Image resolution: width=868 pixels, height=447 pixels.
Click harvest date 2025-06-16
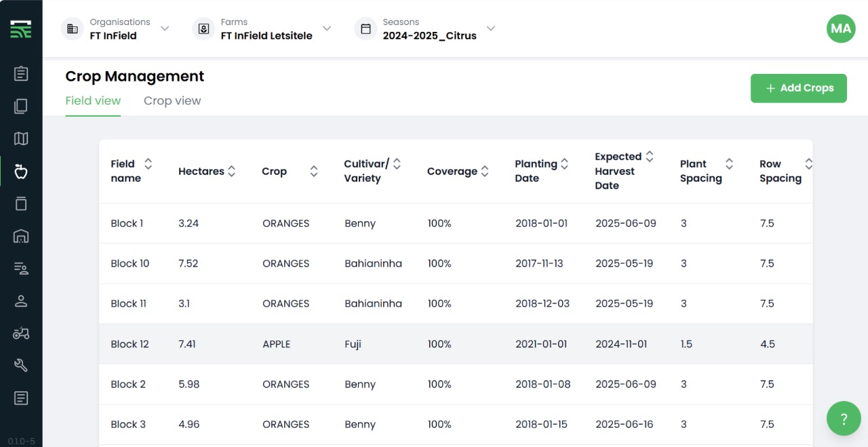(x=625, y=424)
